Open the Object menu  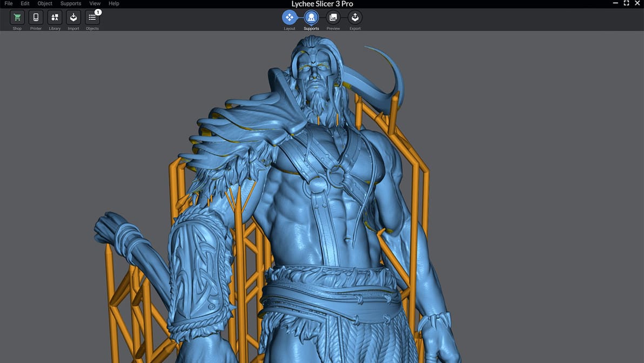tap(45, 3)
